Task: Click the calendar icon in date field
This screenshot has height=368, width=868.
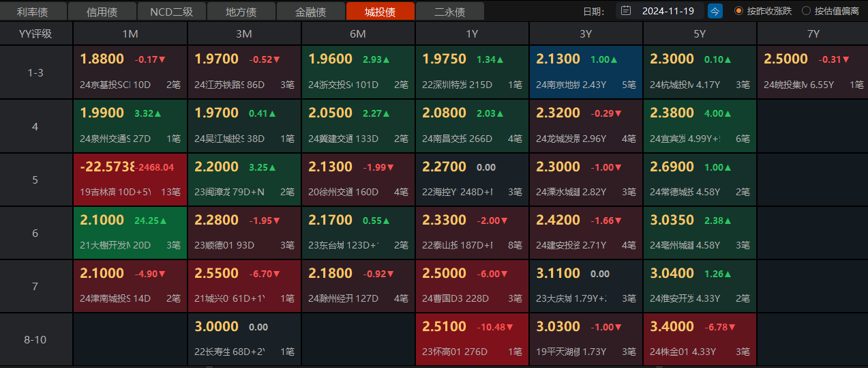Action: click(x=626, y=11)
